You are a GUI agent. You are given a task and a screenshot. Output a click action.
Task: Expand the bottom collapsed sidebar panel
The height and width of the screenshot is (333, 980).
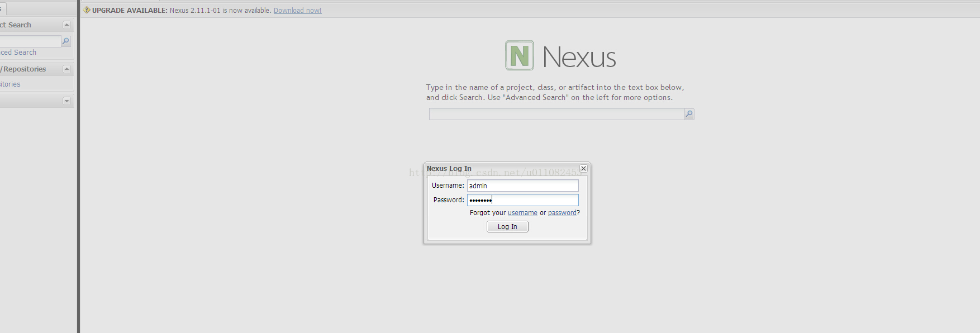pos(66,101)
